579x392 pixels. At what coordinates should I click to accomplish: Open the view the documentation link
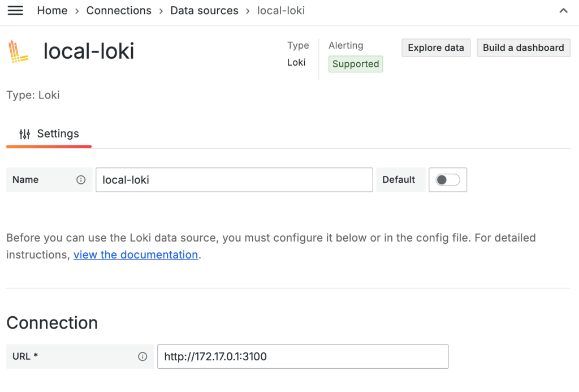[x=136, y=255]
